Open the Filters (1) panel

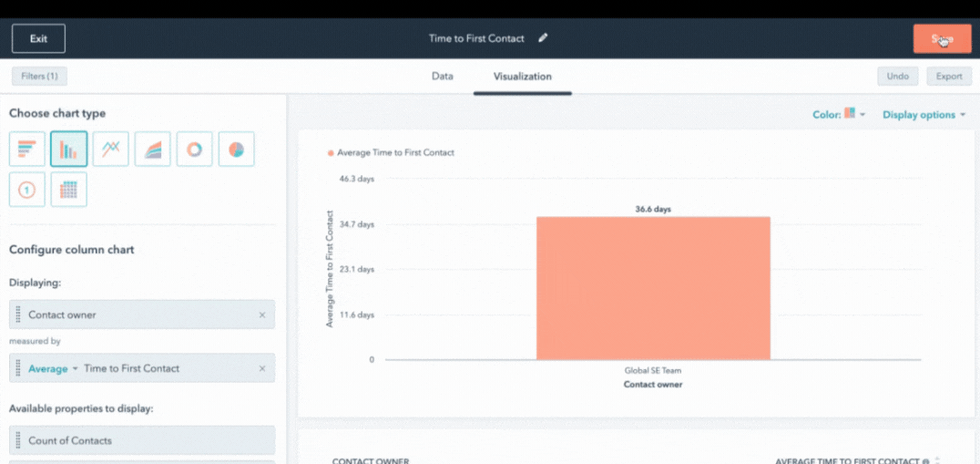pyautogui.click(x=39, y=77)
